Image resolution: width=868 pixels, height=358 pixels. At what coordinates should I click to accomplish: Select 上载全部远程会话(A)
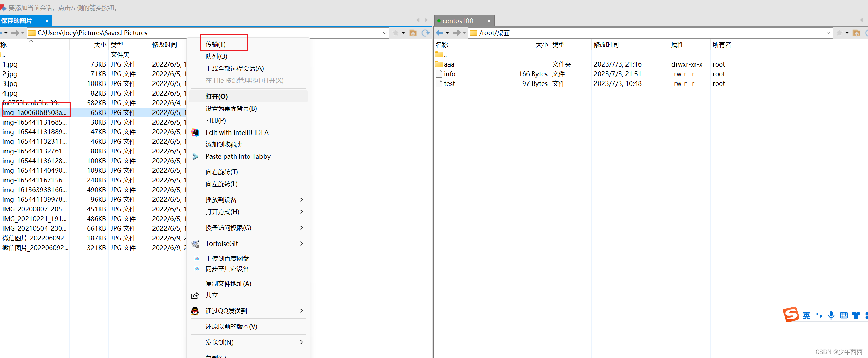coord(248,69)
